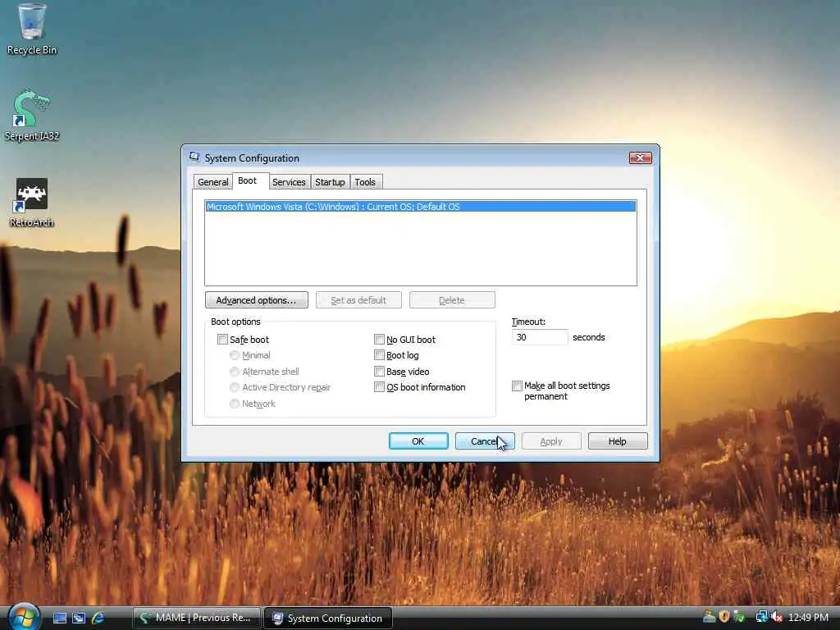Viewport: 840px width, 630px height.
Task: Click the 12:49 PM clock
Action: (x=808, y=618)
